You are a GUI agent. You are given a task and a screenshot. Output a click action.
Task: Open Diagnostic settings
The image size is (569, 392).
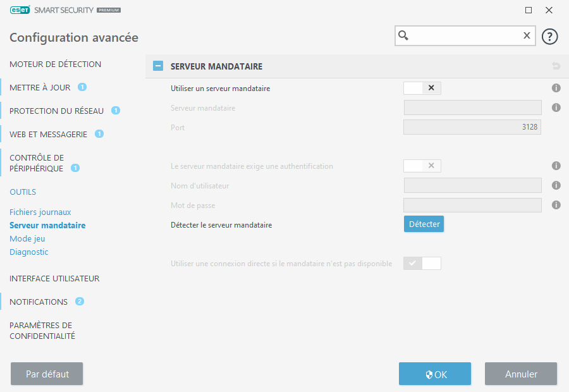[x=28, y=252]
